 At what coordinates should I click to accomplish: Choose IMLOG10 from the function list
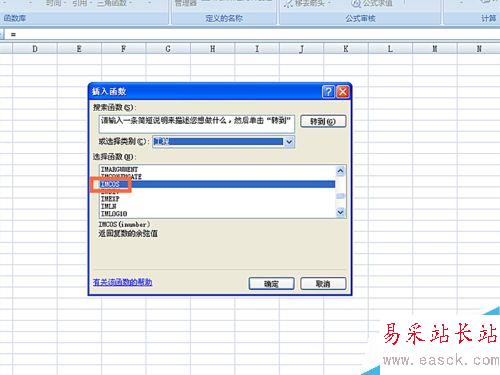click(x=114, y=213)
